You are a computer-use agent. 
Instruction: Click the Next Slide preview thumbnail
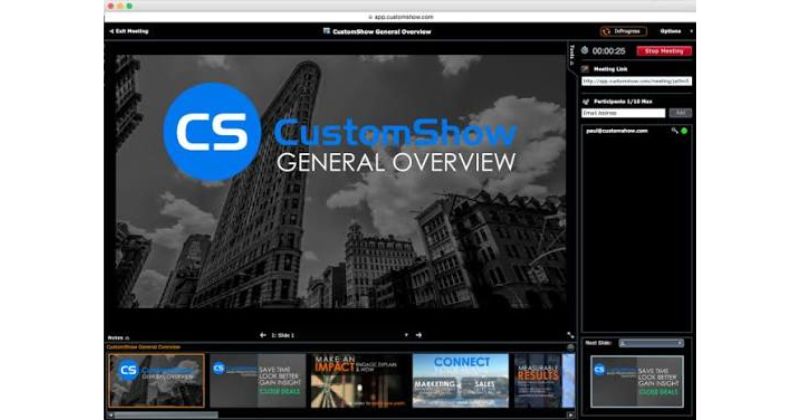(x=637, y=382)
